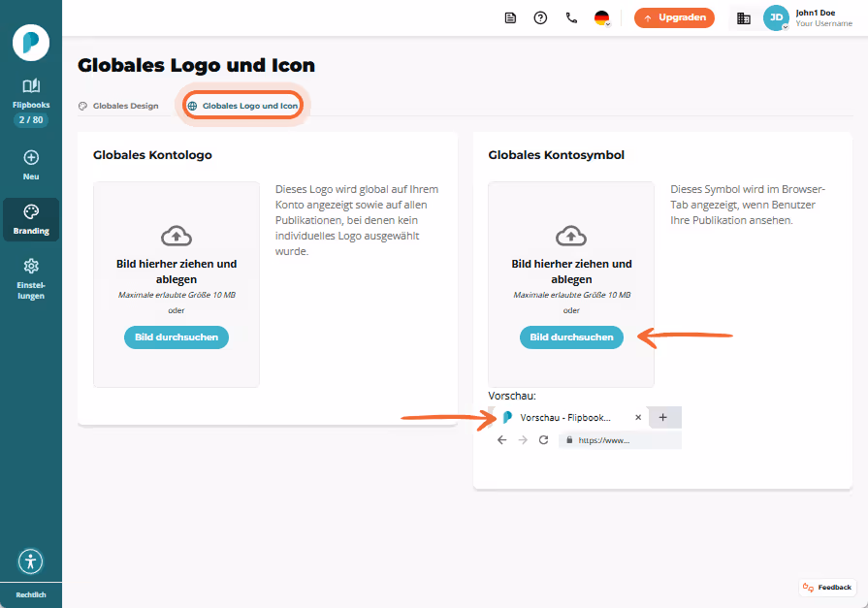
Task: Click upload cloud icon in Kontologo dropzone
Action: [177, 237]
